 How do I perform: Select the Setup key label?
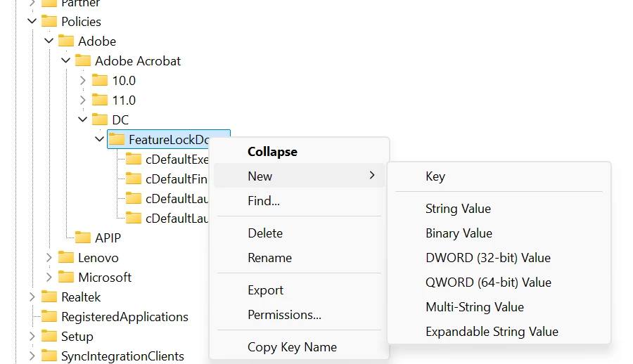point(77,337)
